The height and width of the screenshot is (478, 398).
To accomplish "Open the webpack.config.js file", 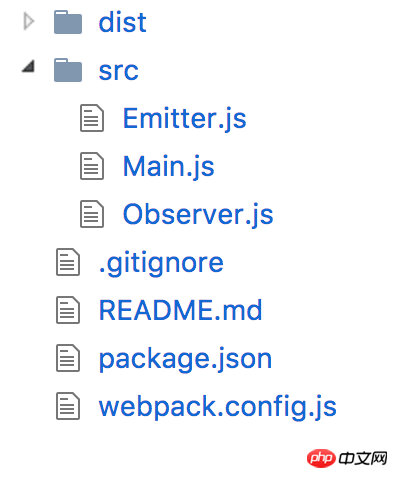I will pos(218,408).
